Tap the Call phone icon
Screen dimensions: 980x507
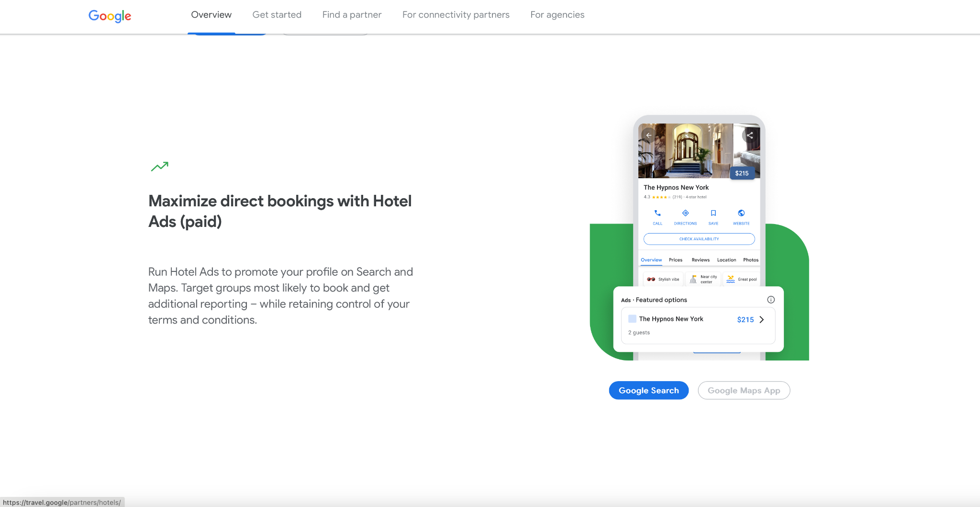(x=657, y=214)
